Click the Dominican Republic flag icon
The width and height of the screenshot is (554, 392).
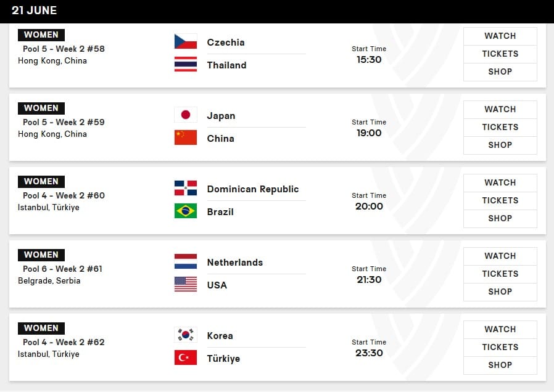pos(186,189)
